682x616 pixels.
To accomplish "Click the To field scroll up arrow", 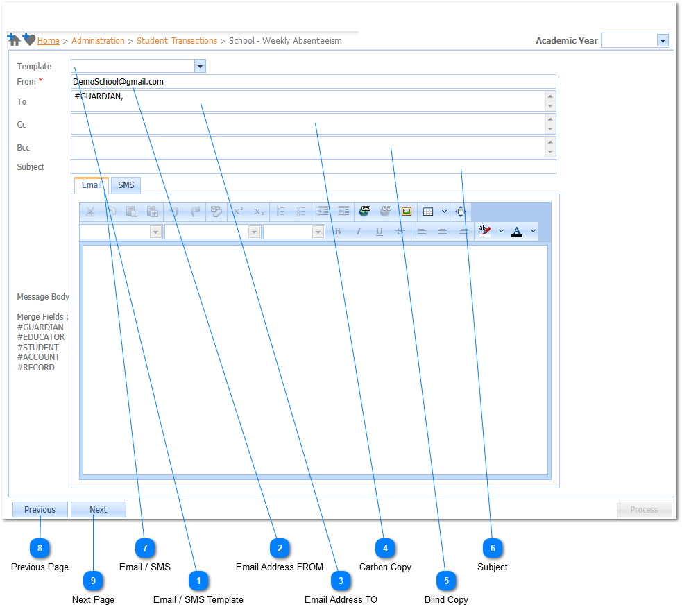I will tap(550, 96).
